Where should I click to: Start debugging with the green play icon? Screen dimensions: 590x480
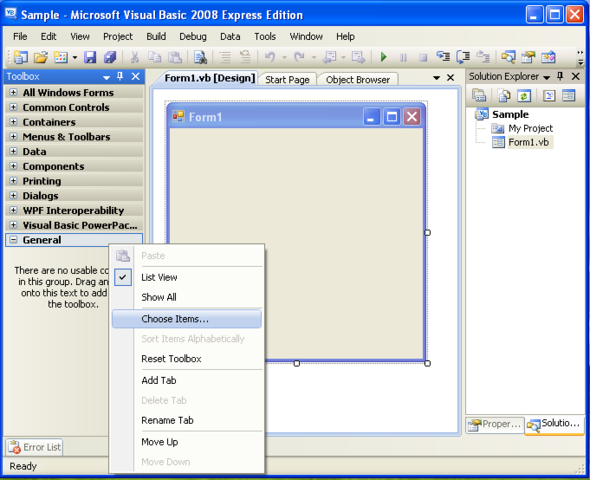[x=383, y=57]
